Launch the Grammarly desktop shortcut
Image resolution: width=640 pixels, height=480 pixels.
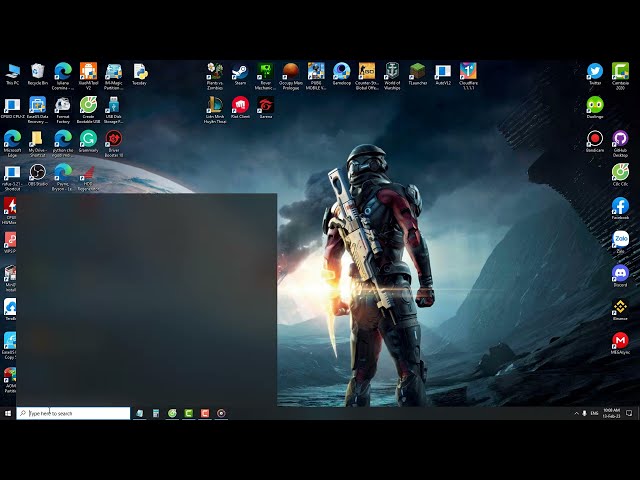tap(88, 142)
